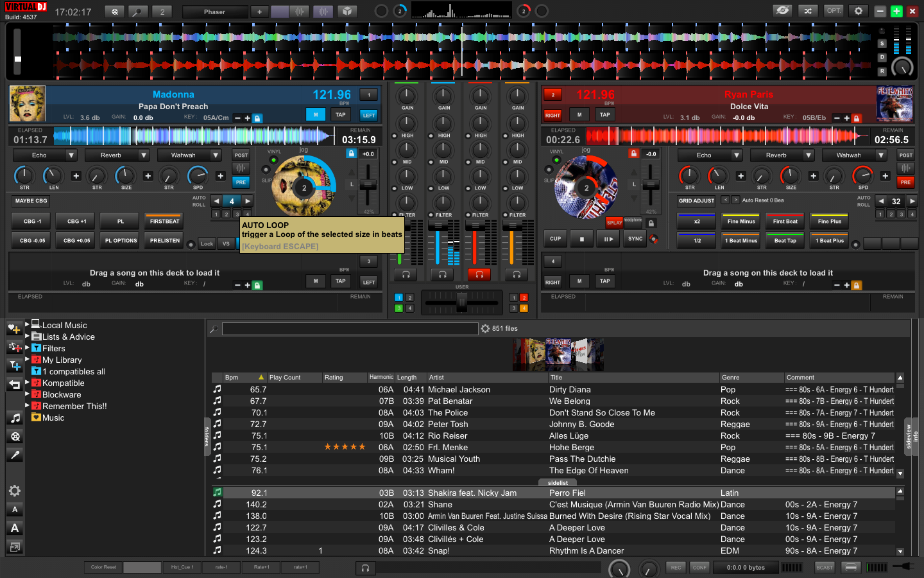Open settings with top-right gear icon
The image size is (924, 578).
(858, 11)
